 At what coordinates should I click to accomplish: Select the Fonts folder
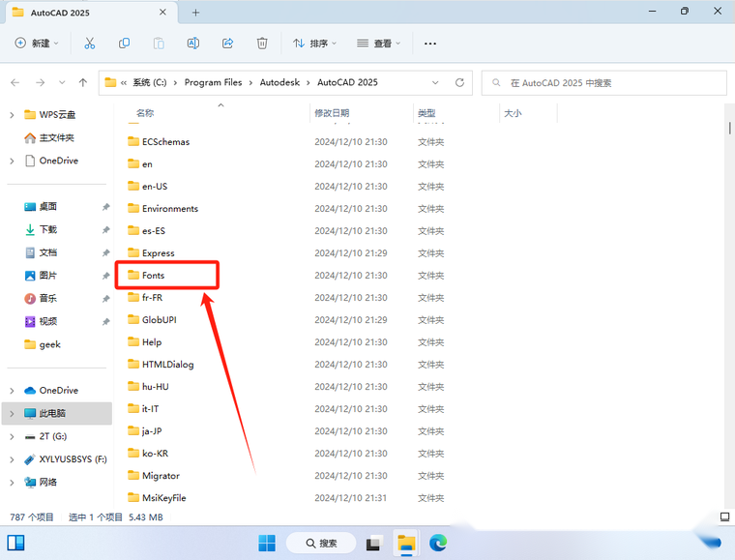click(x=154, y=276)
